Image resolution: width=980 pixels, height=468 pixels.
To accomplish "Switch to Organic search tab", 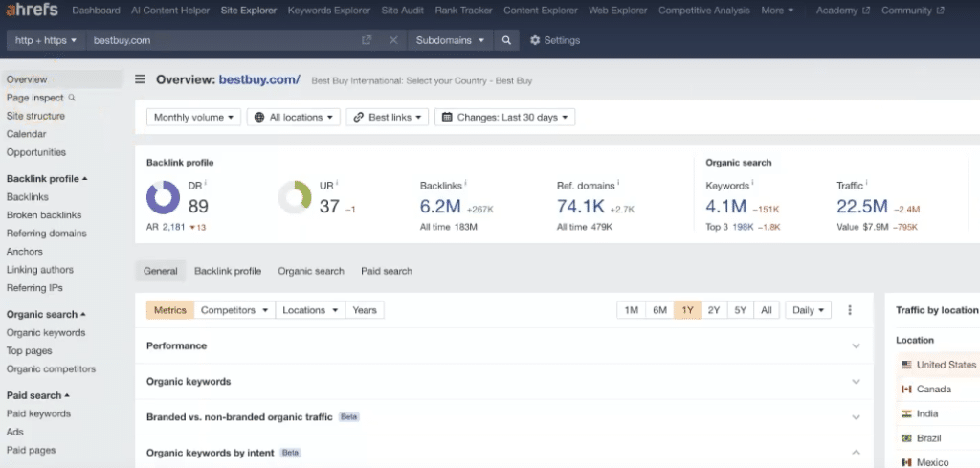I will coord(311,271).
